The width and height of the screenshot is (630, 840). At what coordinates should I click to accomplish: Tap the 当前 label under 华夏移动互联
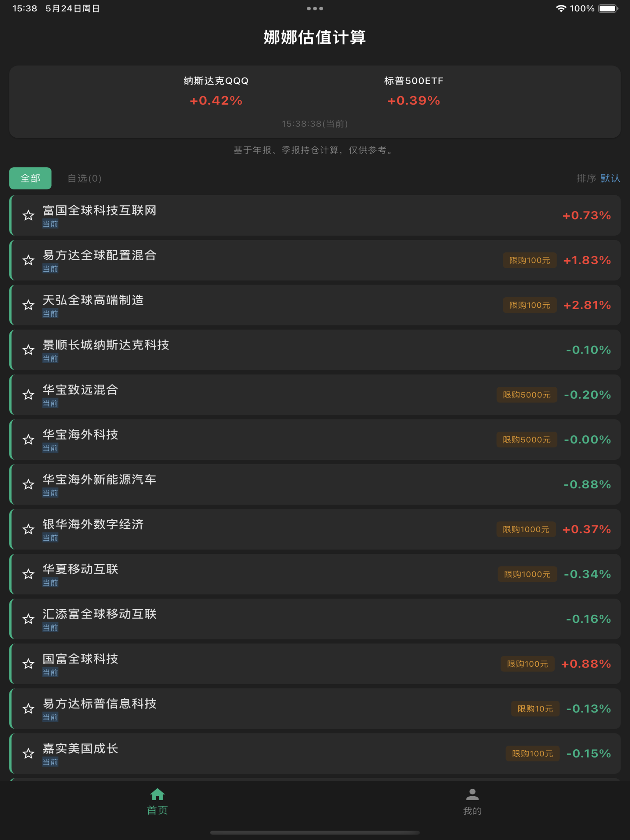point(50,582)
